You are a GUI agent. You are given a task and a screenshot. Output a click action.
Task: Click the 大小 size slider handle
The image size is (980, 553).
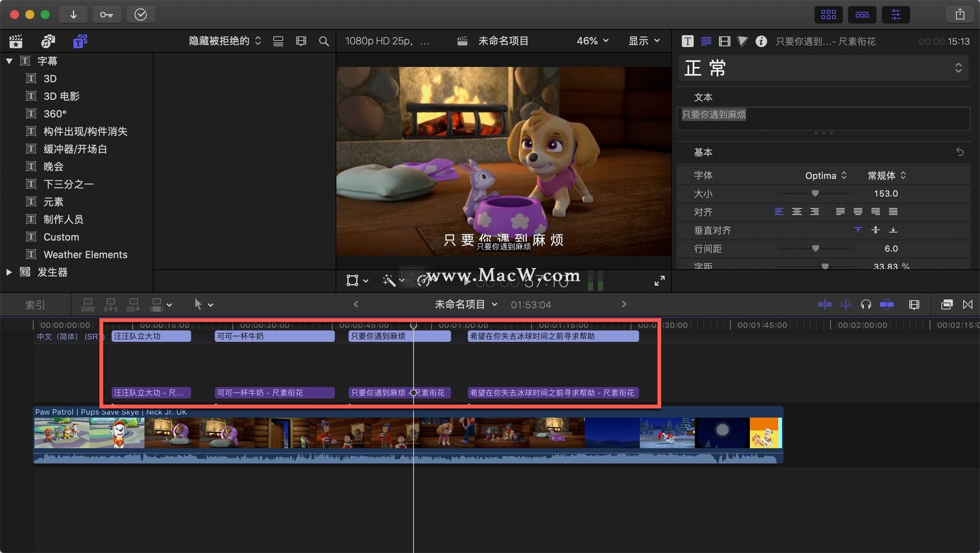tap(815, 193)
